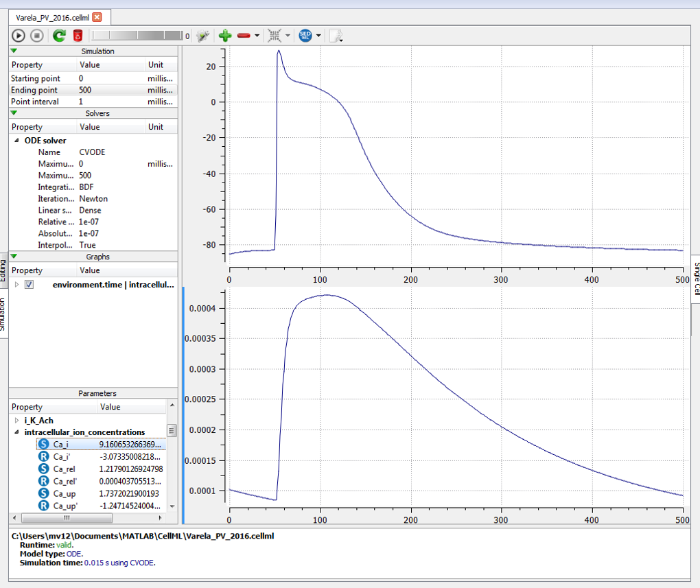
Task: Toggle the environment.time graph checkbox
Action: click(x=29, y=284)
